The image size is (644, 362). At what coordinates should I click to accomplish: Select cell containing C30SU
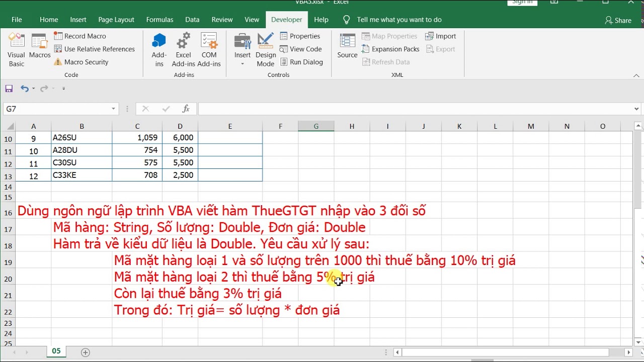click(82, 163)
